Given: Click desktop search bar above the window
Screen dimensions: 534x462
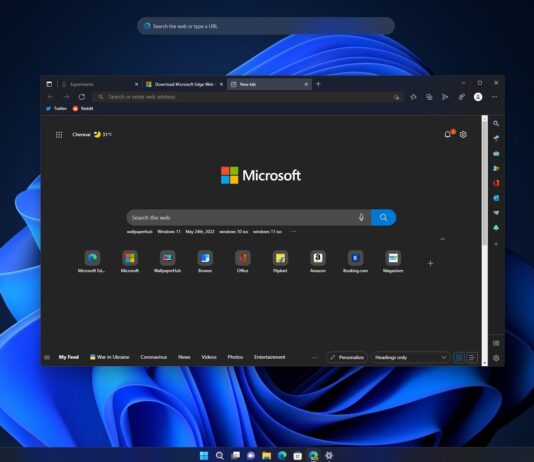Looking at the screenshot, I should point(266,26).
